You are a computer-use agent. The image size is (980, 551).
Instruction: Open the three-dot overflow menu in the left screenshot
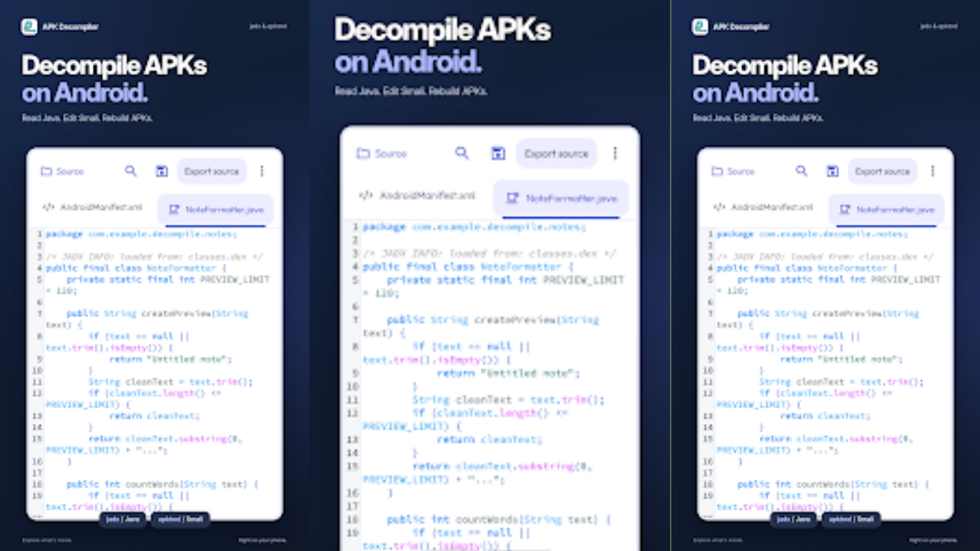pyautogui.click(x=262, y=171)
